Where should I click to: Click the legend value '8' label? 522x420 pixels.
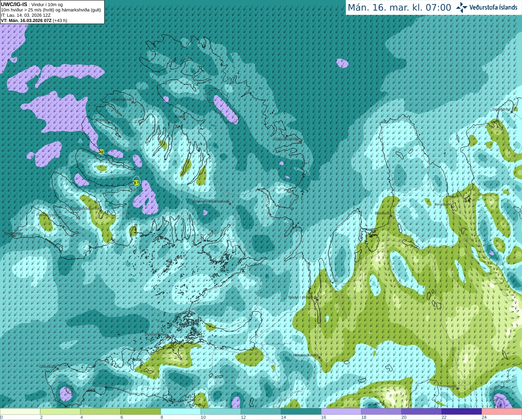(x=162, y=417)
